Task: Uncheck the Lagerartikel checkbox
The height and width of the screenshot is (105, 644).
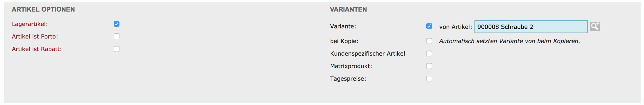Action: pos(117,24)
